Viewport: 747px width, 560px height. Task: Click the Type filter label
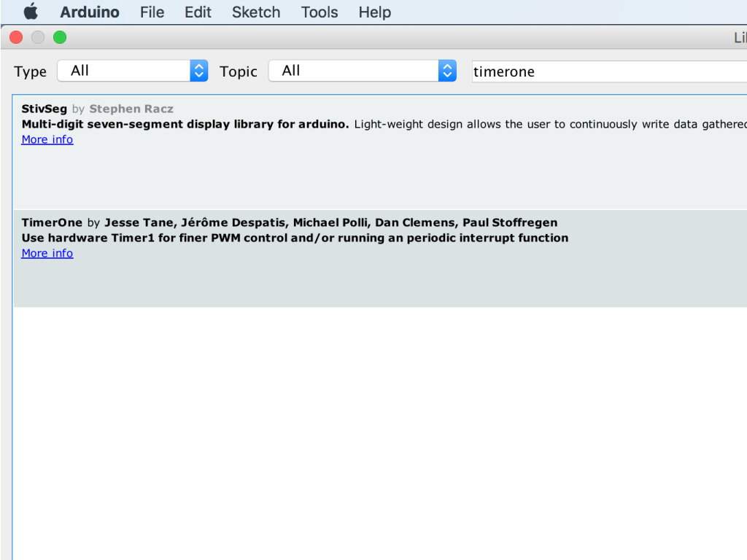pyautogui.click(x=31, y=71)
